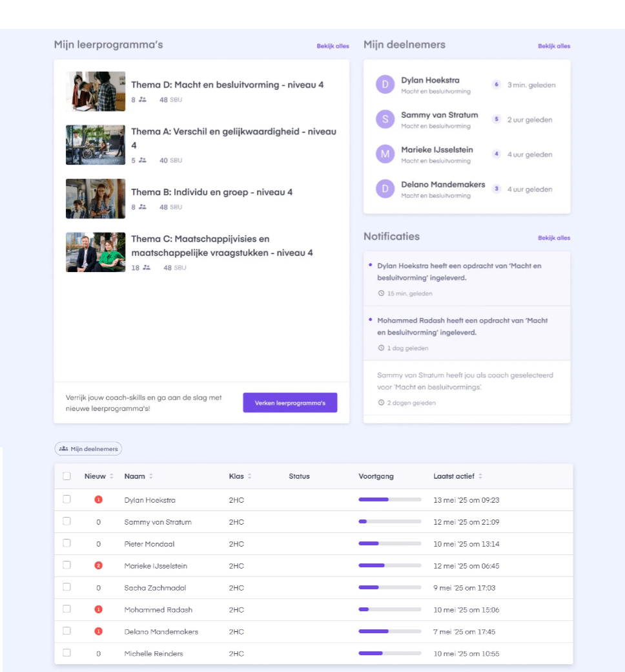The image size is (625, 672).
Task: Click the red badge beside Mohammed Radash
Action: pyautogui.click(x=99, y=609)
